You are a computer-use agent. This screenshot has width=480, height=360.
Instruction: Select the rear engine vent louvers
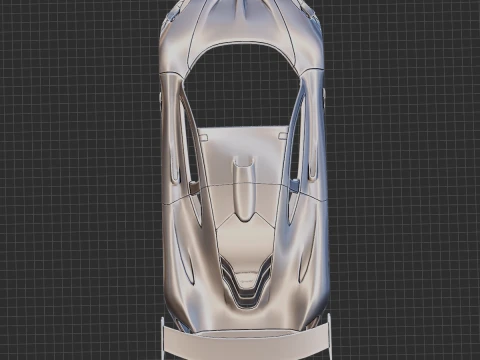click(246, 282)
